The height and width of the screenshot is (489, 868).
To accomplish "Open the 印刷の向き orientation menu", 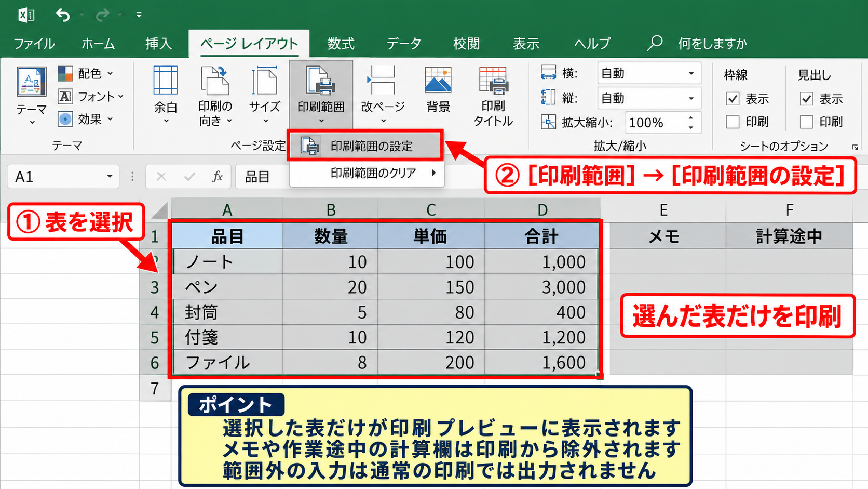I will 215,96.
